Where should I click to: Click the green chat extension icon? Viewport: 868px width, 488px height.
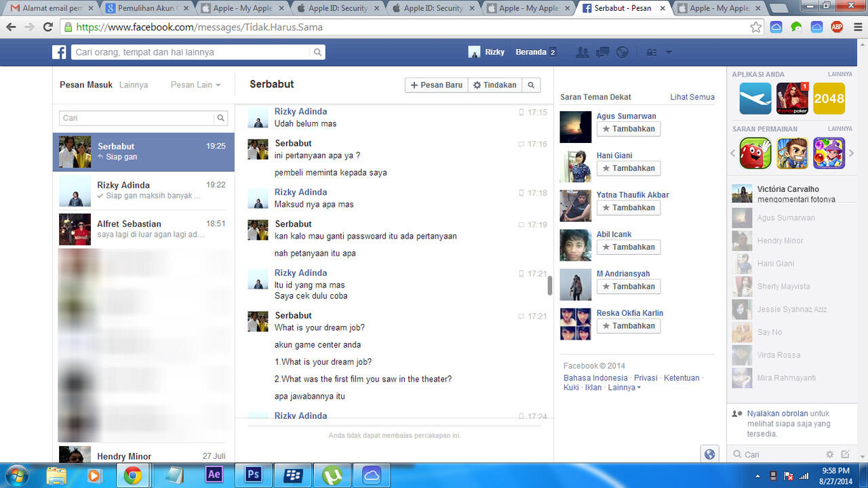pos(797,27)
